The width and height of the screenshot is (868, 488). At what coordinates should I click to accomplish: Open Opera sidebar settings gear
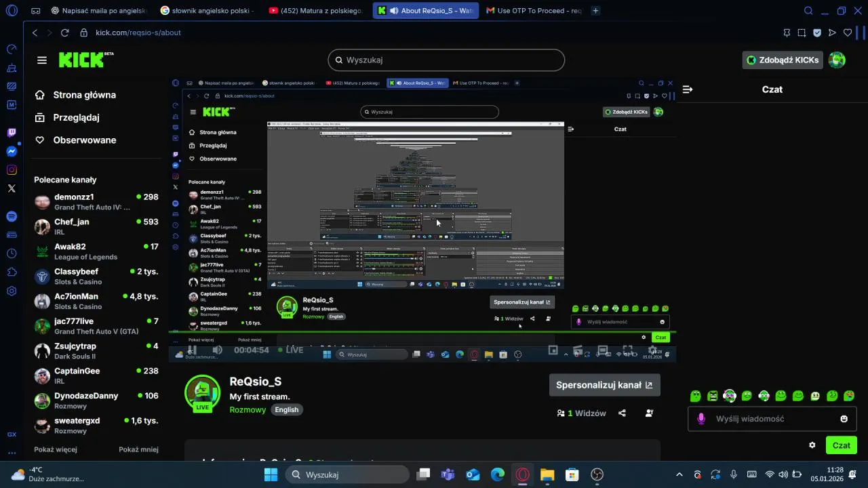click(x=12, y=291)
